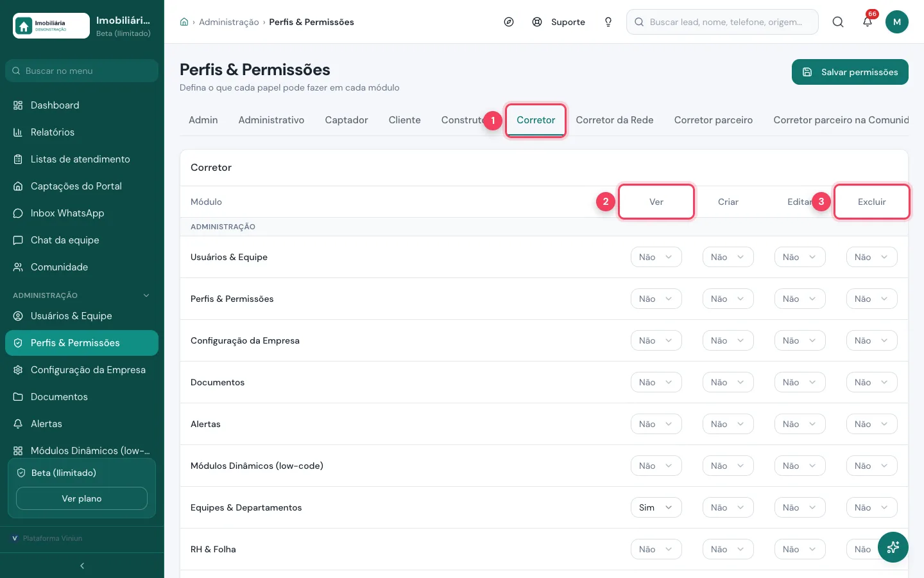Image resolution: width=924 pixels, height=578 pixels.
Task: Open Ver dropdown for RH & Folha row
Action: (656, 549)
